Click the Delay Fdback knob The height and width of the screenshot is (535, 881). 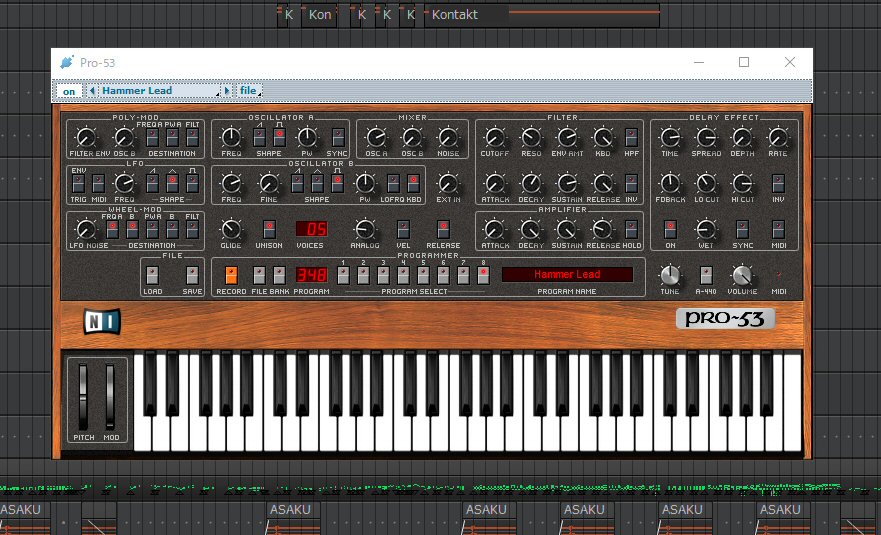tap(670, 184)
